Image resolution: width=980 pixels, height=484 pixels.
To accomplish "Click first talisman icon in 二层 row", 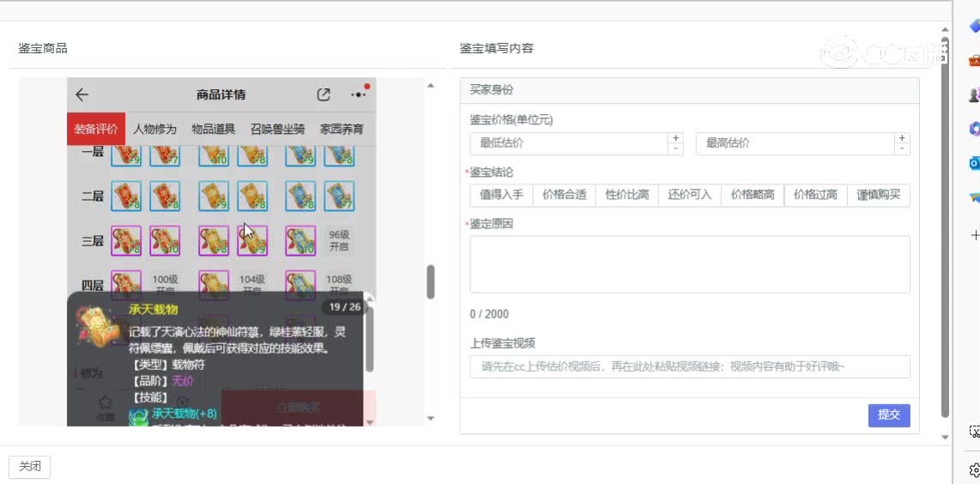I will coord(125,196).
